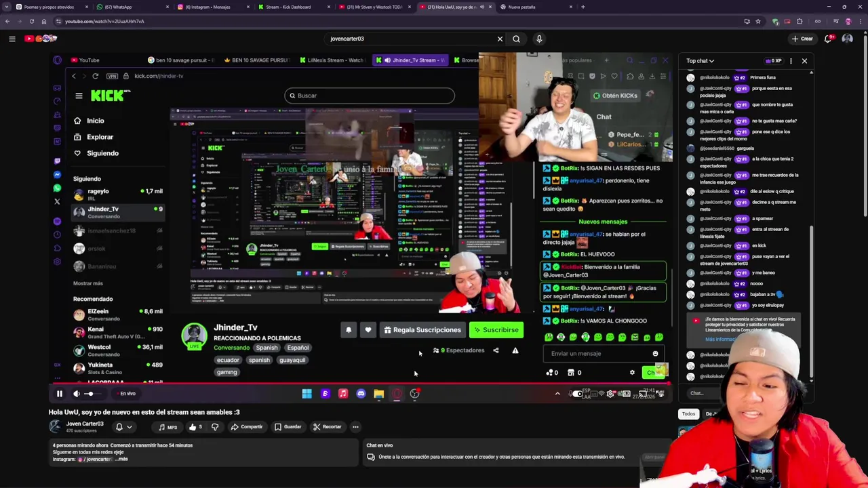Click Kick Buscar search field in stream

(370, 96)
